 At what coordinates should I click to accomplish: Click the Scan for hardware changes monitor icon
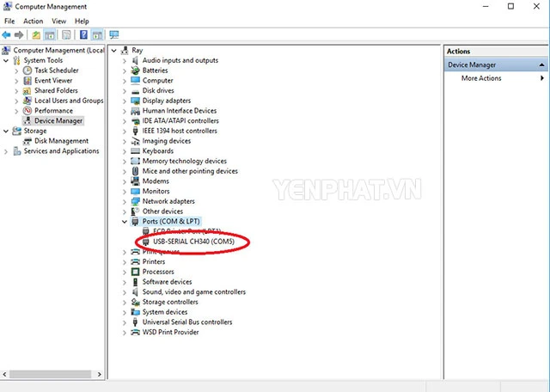coord(113,35)
